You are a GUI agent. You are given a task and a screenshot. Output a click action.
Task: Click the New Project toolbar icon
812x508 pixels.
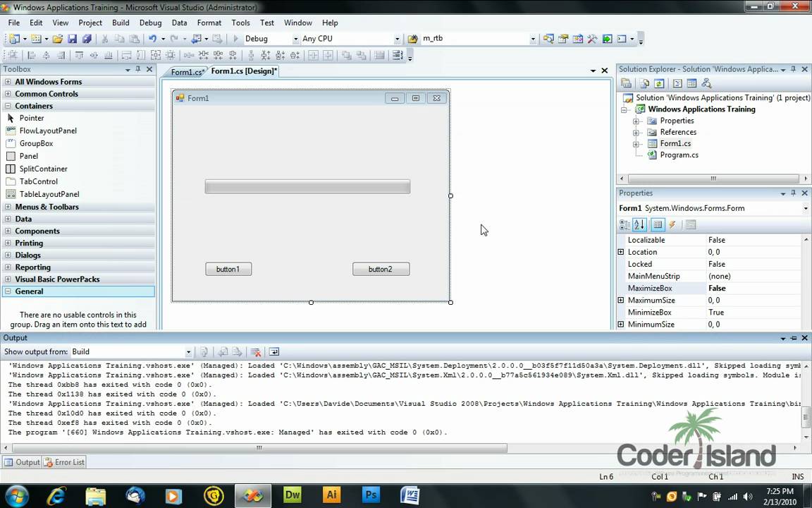(14, 39)
